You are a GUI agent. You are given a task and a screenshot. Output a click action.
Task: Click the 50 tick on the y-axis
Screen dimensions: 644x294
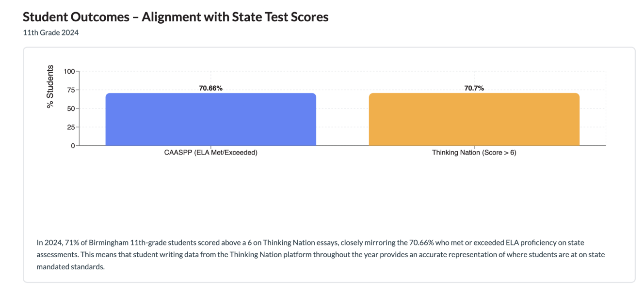(x=71, y=108)
